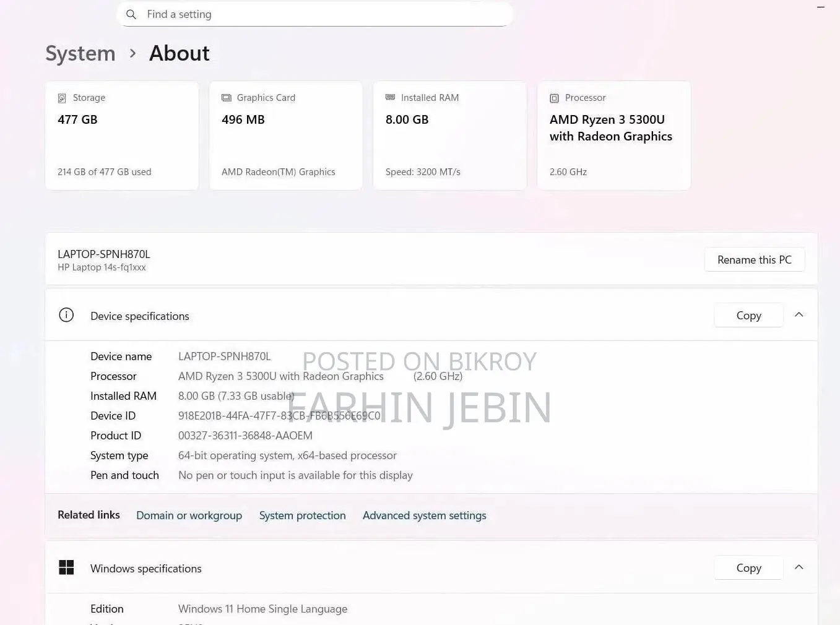The image size is (840, 625).
Task: Click AMD Radeon(TM) Graphics text
Action: [x=278, y=172]
